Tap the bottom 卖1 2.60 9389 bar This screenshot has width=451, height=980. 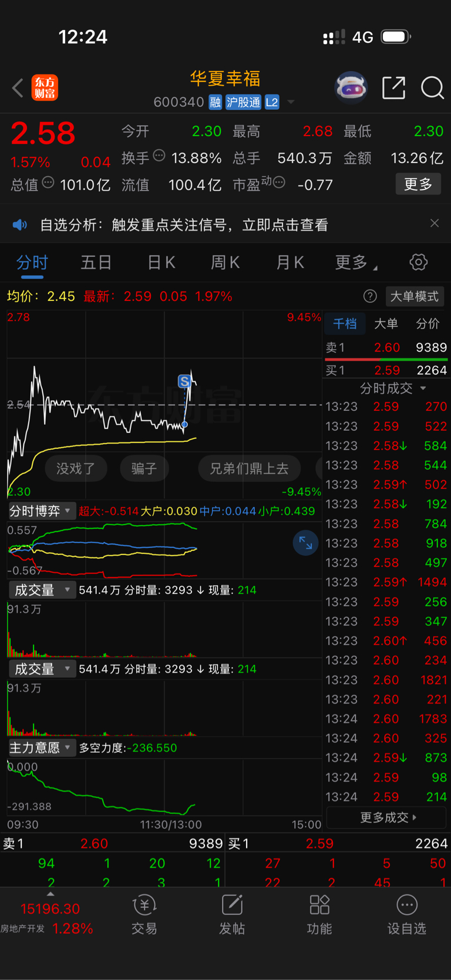click(x=113, y=843)
